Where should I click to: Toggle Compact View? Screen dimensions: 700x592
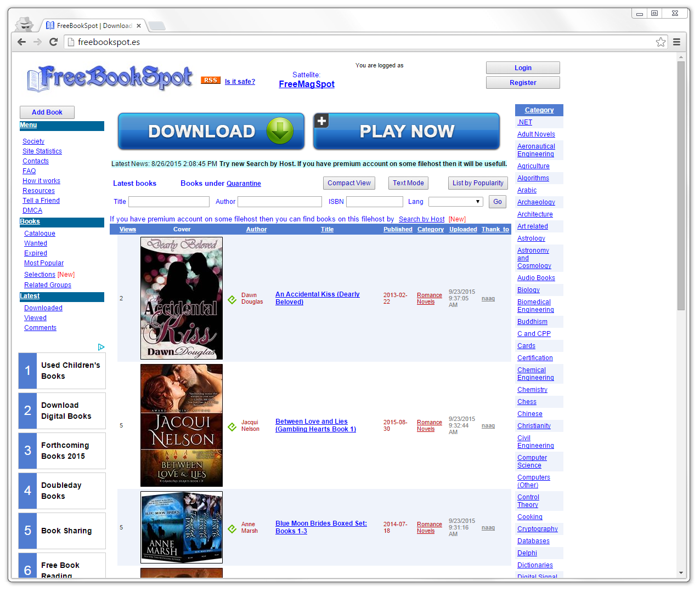point(349,183)
